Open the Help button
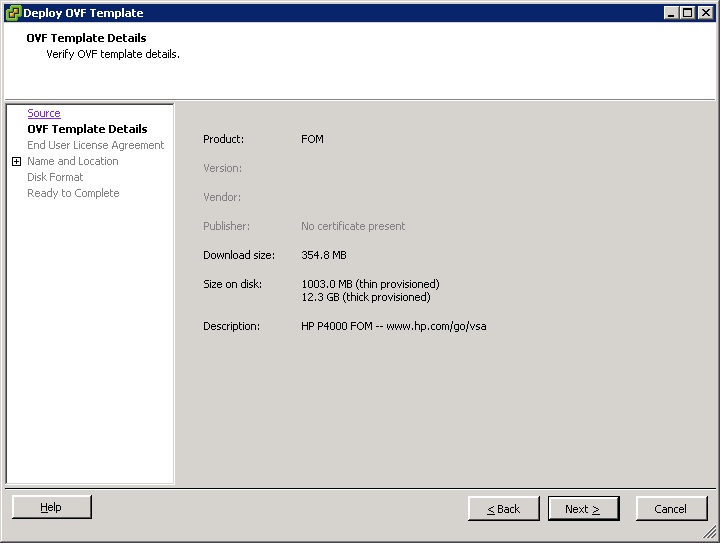This screenshot has width=720, height=543. (52, 507)
